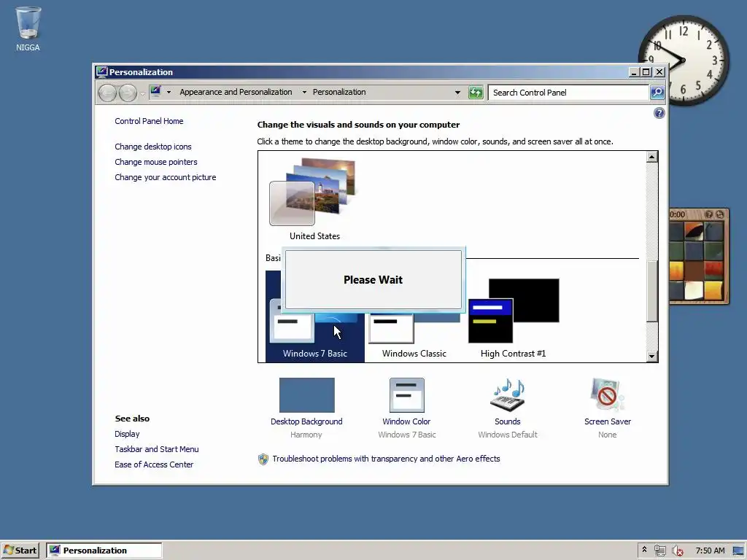Open Window Color settings icon
The width and height of the screenshot is (747, 560).
coord(406,395)
